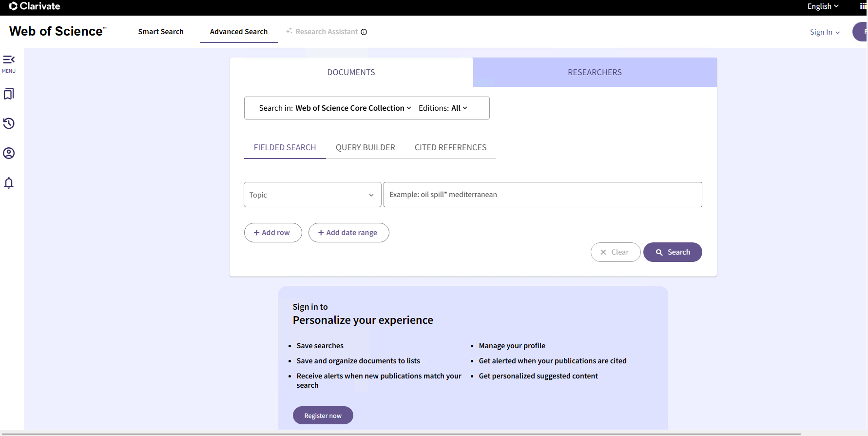Viewport: 868px width, 436px height.
Task: Switch to the DOCUMENTS tab
Action: tap(351, 72)
